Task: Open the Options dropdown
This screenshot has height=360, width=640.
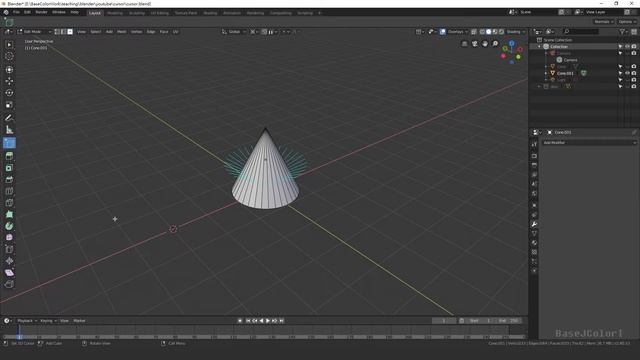Action: coord(627,22)
